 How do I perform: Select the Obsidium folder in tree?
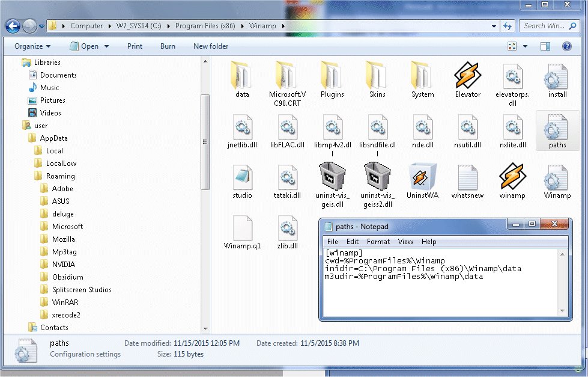pos(62,277)
